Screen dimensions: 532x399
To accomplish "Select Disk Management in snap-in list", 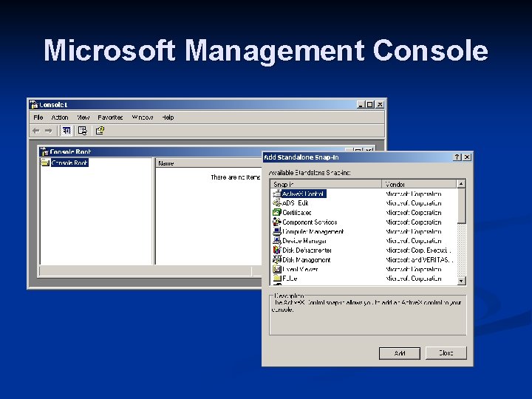I will (307, 259).
